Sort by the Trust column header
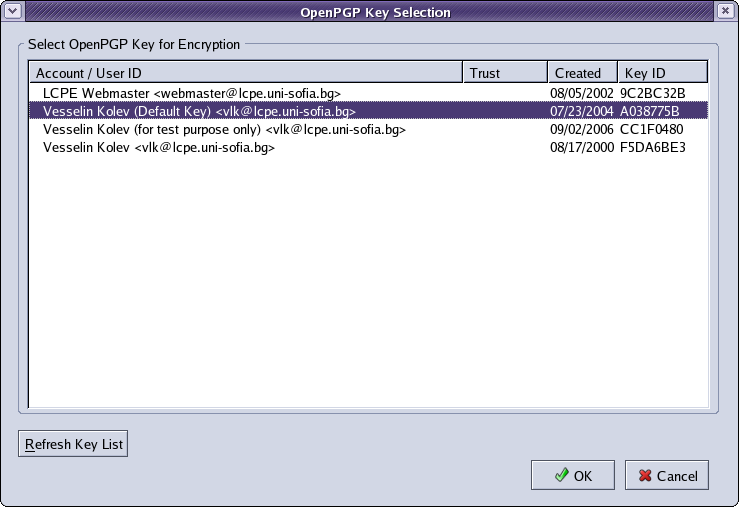 point(505,73)
